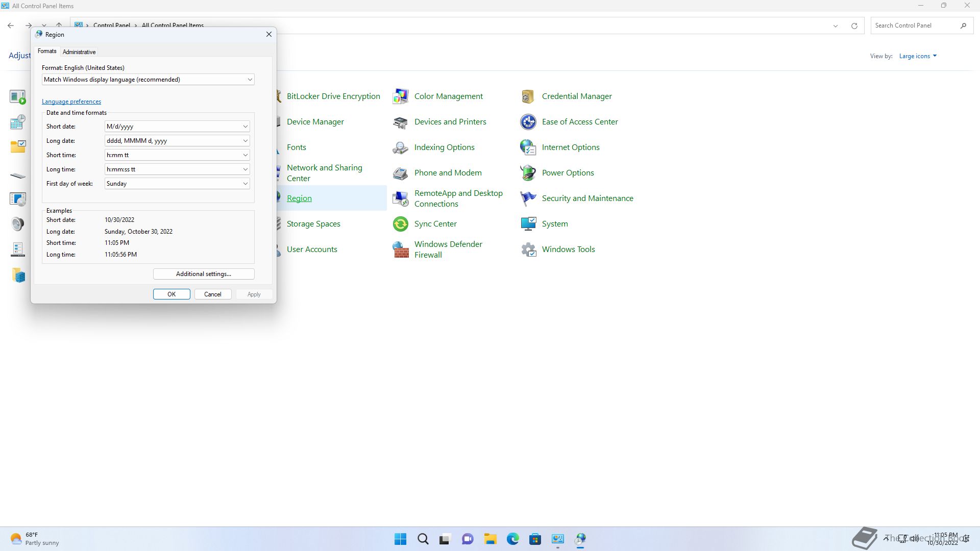Switch to the Formats tab
980x551 pixels.
[x=47, y=51]
